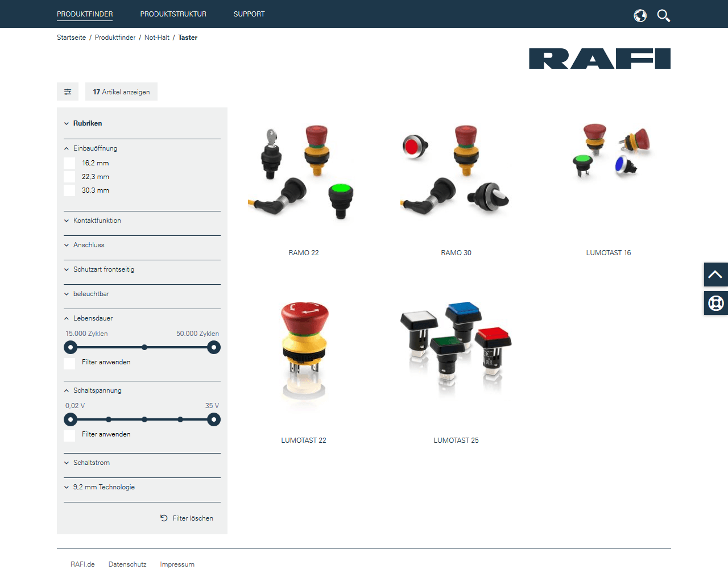This screenshot has height=582, width=728.
Task: Expand the Kontaktfunktion section
Action: pyautogui.click(x=97, y=221)
